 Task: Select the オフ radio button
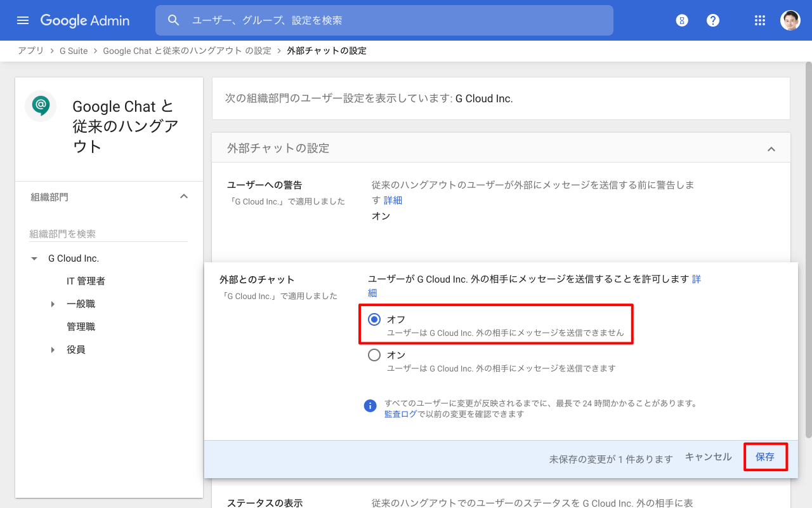click(x=374, y=319)
